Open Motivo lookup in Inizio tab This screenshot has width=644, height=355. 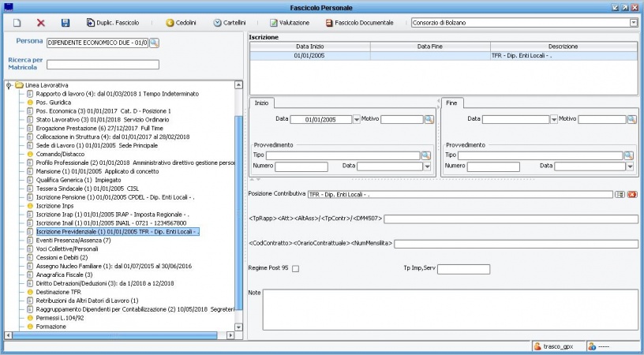tap(429, 119)
